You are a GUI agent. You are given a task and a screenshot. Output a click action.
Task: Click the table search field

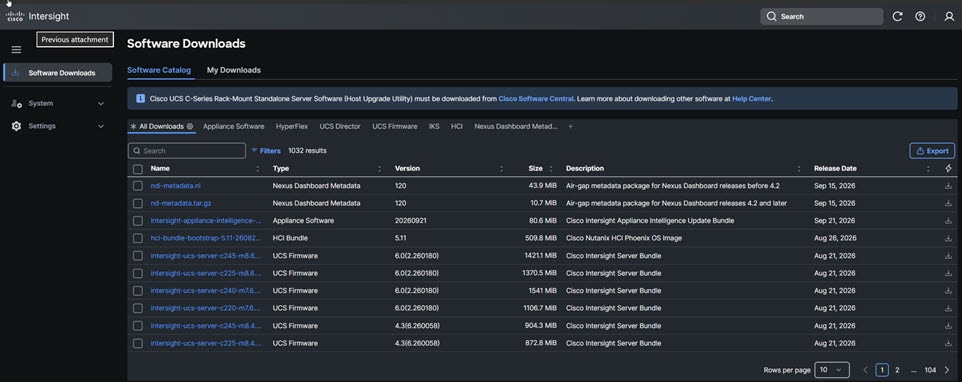coord(187,151)
